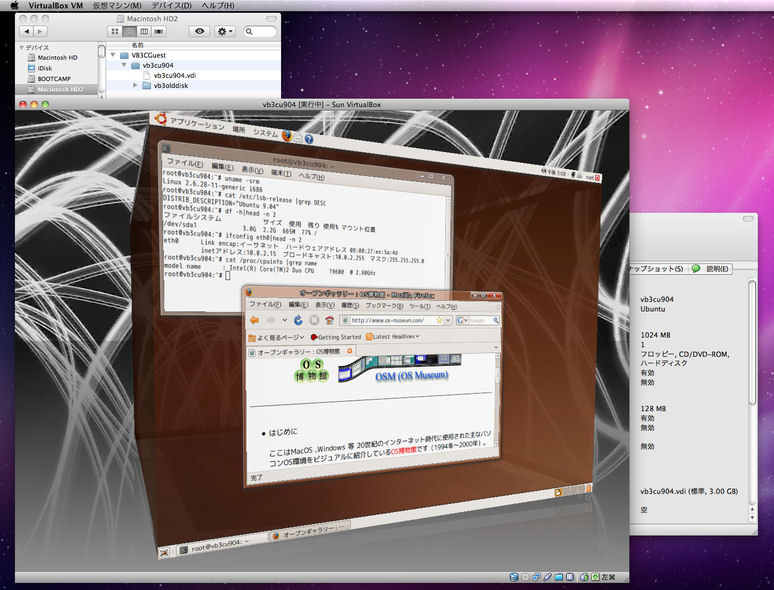Image resolution: width=774 pixels, height=590 pixels.
Task: Select the vb3cu904.vdi file in Finder
Action: pyautogui.click(x=174, y=75)
